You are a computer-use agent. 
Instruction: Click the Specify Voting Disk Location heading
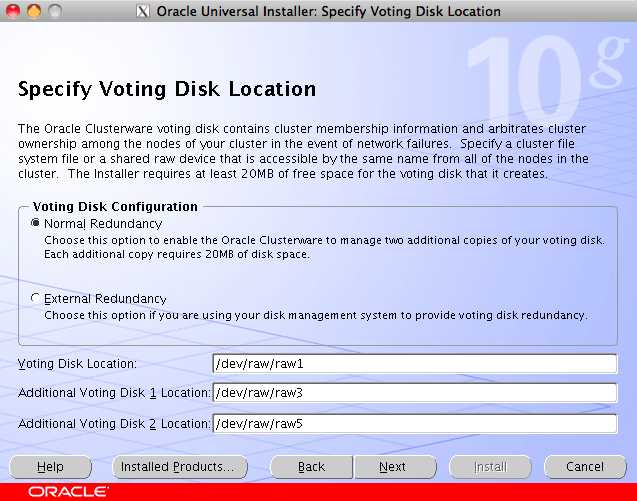(x=167, y=90)
